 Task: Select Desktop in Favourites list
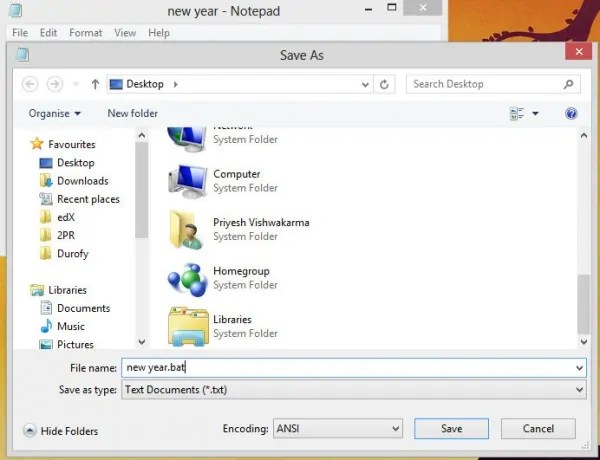67,163
